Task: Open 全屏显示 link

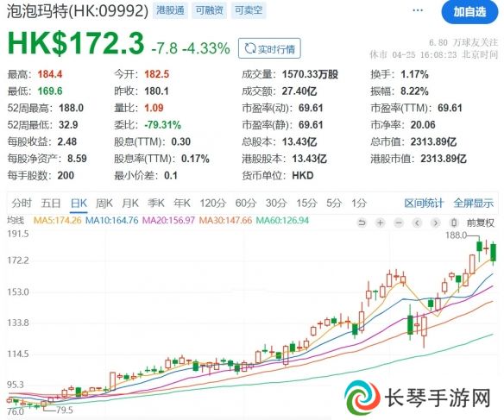Action: click(474, 203)
